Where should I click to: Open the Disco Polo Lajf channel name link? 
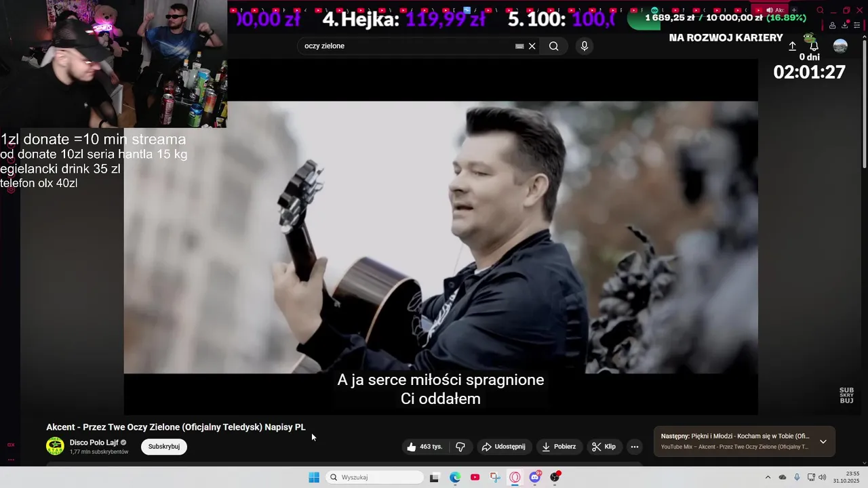coord(94,443)
